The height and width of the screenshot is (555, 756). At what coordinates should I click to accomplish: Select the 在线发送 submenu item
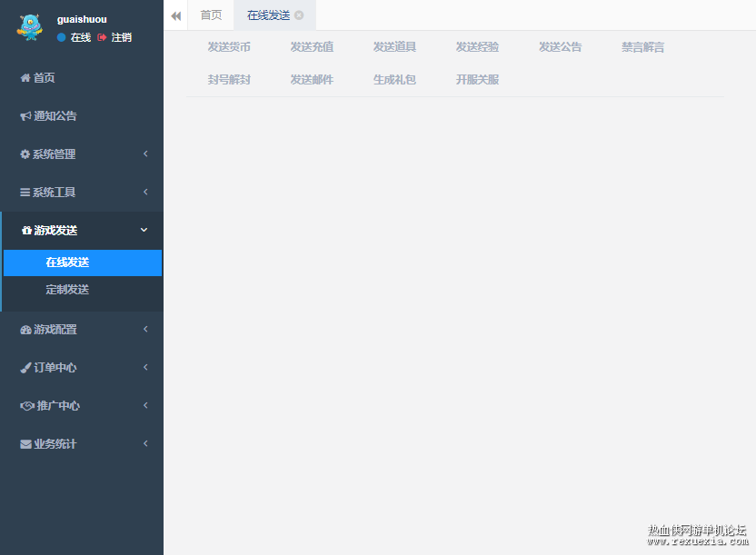pos(83,263)
